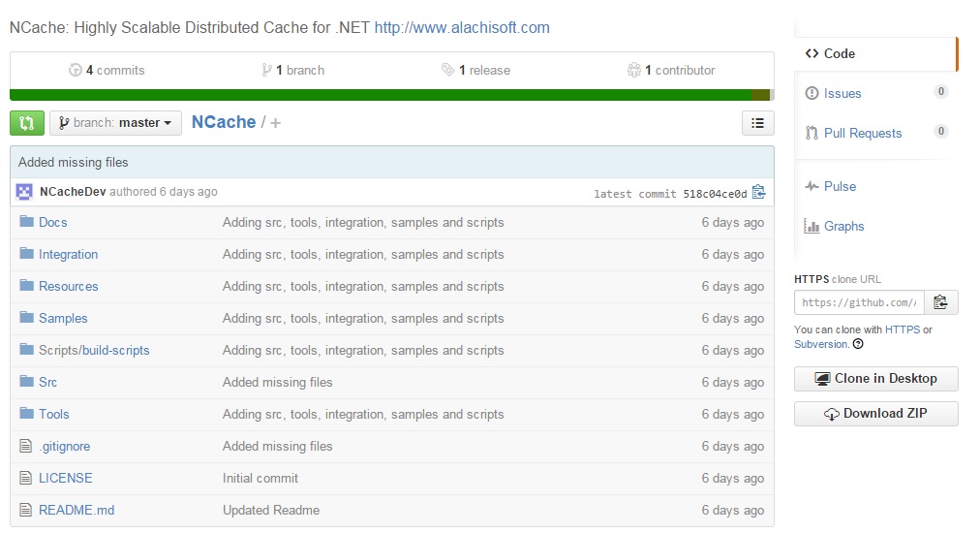This screenshot has height=533, width=980.
Task: Open the Tools folder
Action: coord(54,414)
